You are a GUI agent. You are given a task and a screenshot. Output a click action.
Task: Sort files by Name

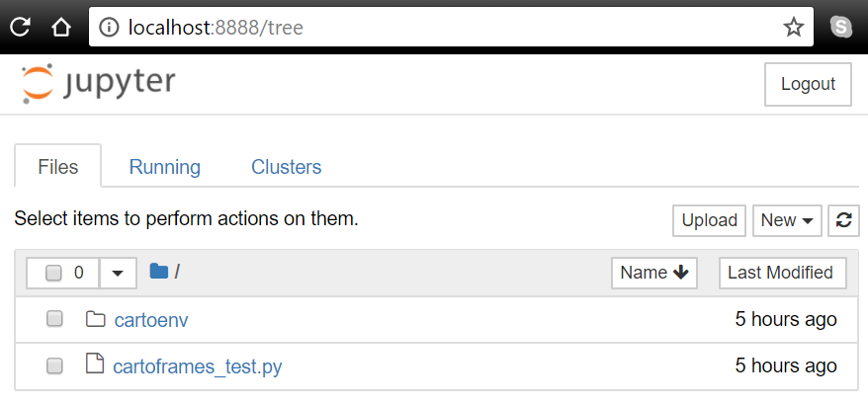pos(654,273)
